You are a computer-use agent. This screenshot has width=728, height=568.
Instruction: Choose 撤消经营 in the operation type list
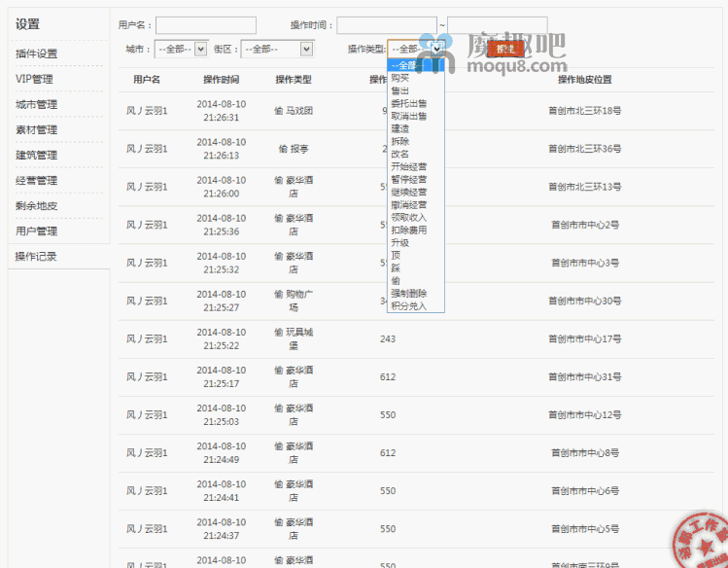point(416,205)
